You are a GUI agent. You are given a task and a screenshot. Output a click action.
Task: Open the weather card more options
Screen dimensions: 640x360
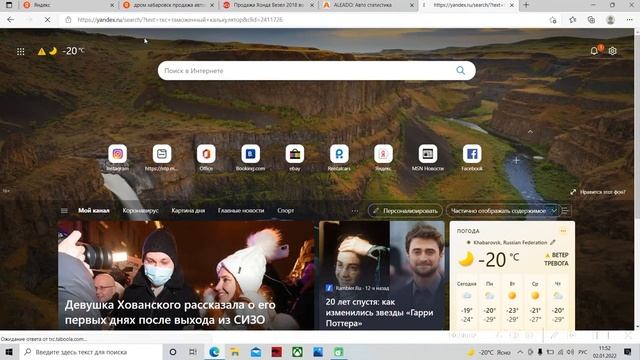[563, 231]
